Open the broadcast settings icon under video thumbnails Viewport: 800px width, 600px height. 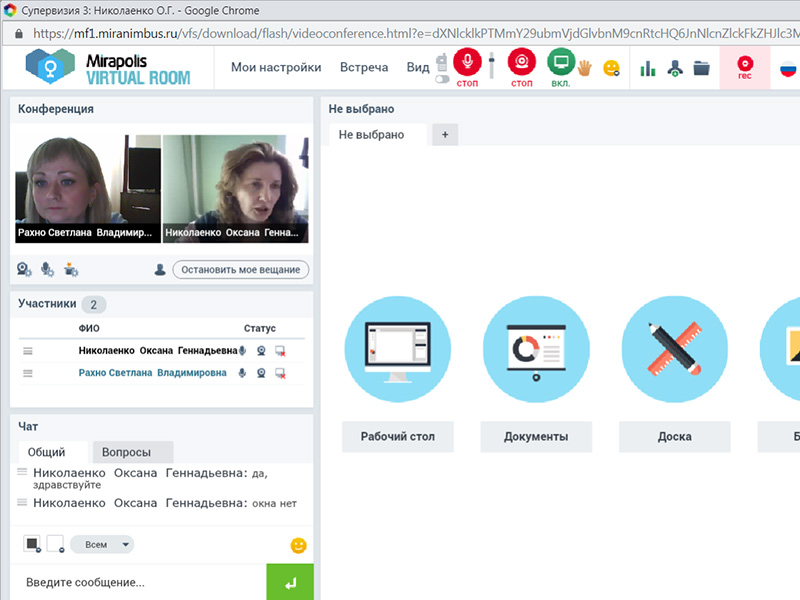pyautogui.click(x=71, y=269)
